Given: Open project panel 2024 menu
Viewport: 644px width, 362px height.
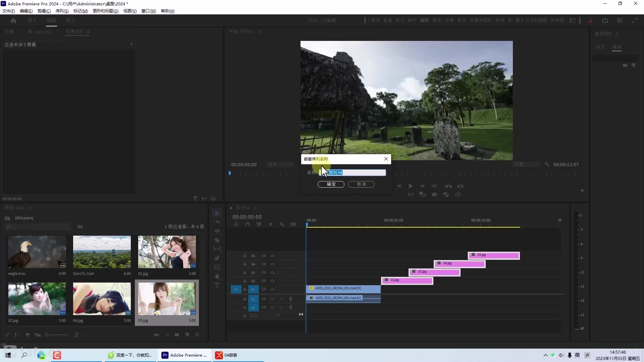Looking at the screenshot, I should click(x=30, y=208).
